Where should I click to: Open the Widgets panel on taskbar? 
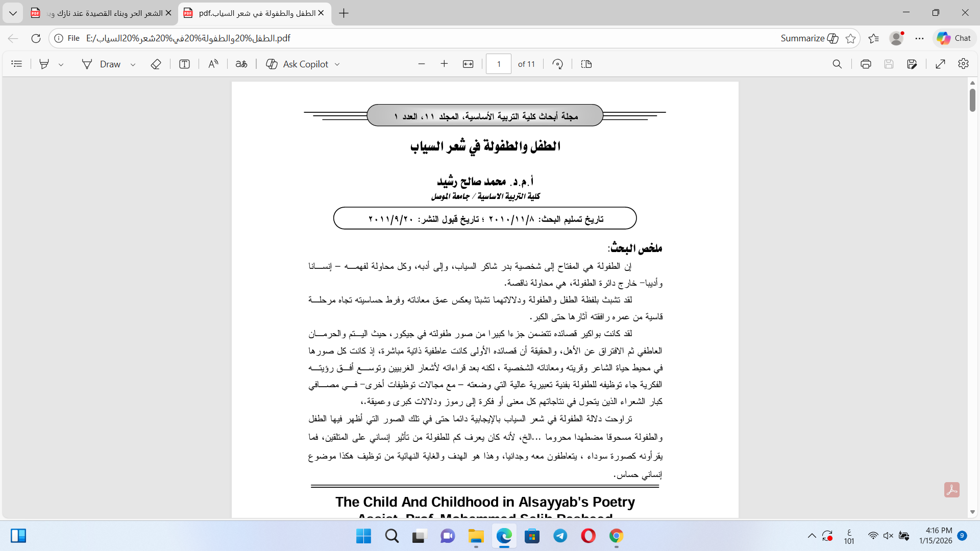(x=18, y=536)
